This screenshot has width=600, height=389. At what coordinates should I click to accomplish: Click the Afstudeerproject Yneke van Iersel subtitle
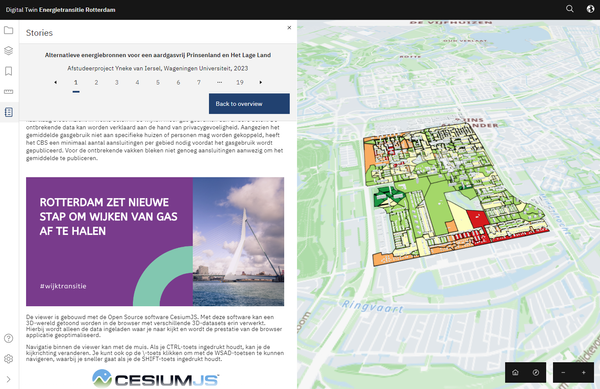tap(158, 68)
